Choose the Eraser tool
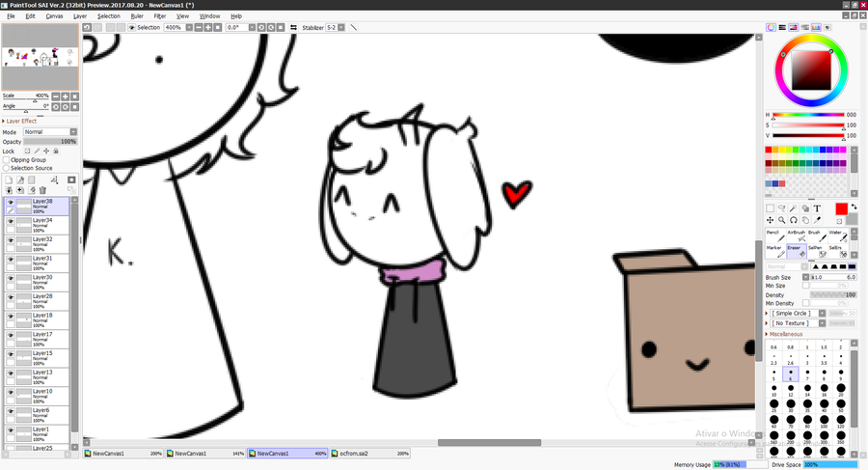The width and height of the screenshot is (868, 470). click(796, 251)
